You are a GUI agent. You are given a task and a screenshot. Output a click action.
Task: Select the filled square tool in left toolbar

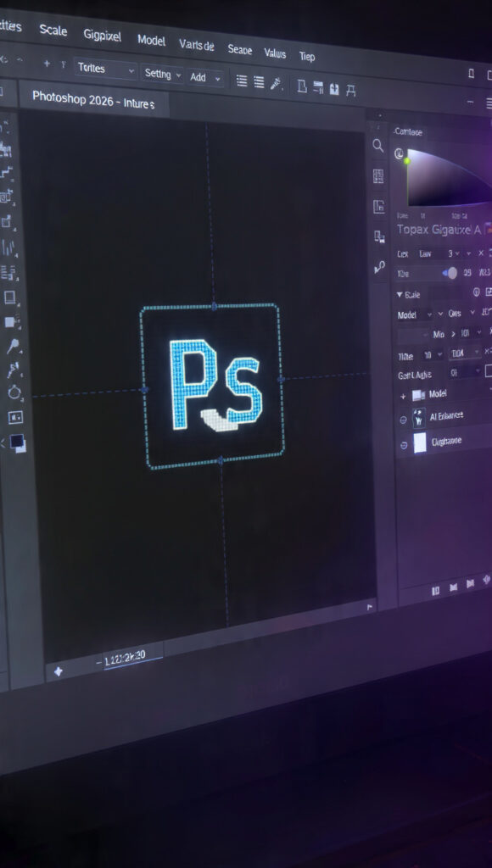[x=11, y=322]
